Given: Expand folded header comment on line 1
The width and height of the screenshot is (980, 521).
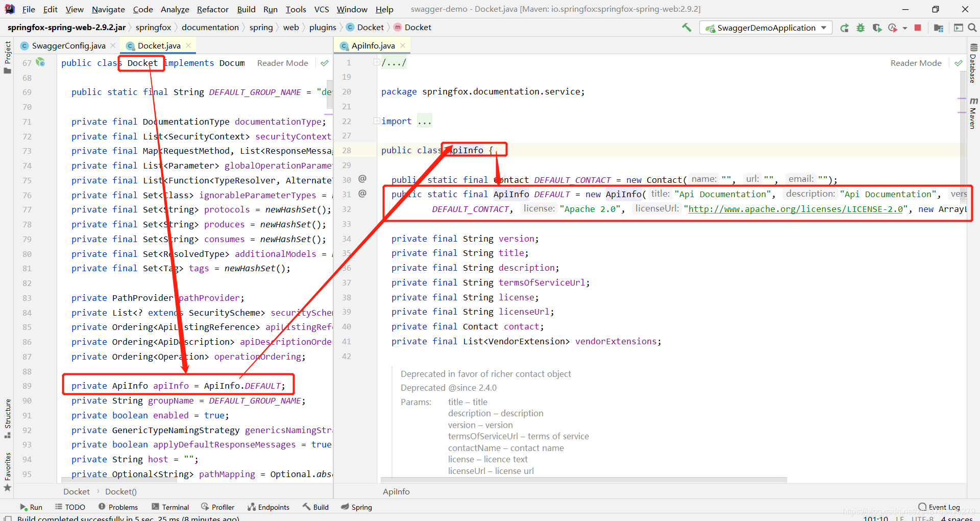Looking at the screenshot, I should pyautogui.click(x=376, y=62).
